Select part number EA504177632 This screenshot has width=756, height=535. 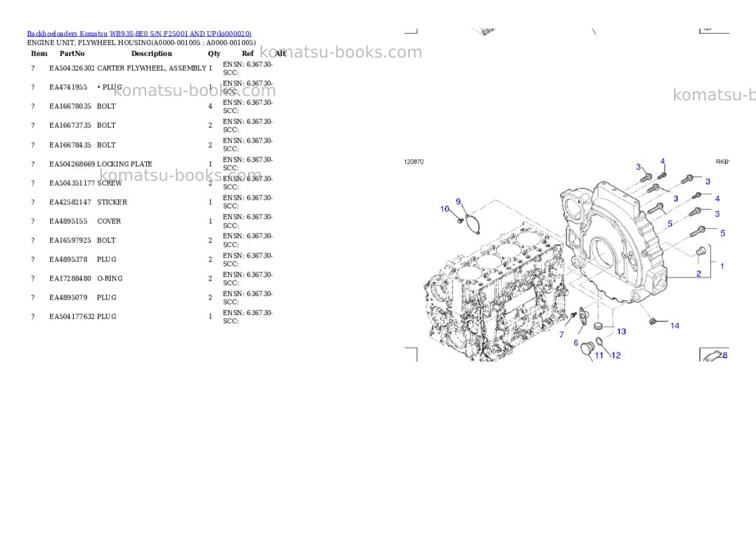click(72, 317)
